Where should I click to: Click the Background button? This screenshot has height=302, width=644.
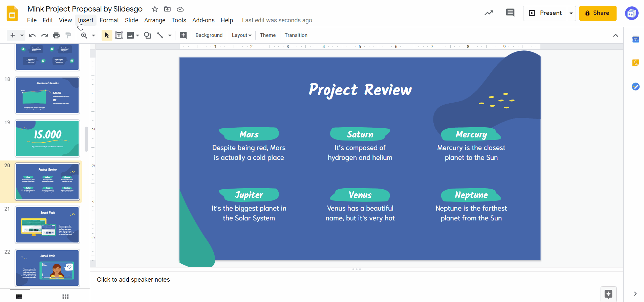tap(209, 35)
